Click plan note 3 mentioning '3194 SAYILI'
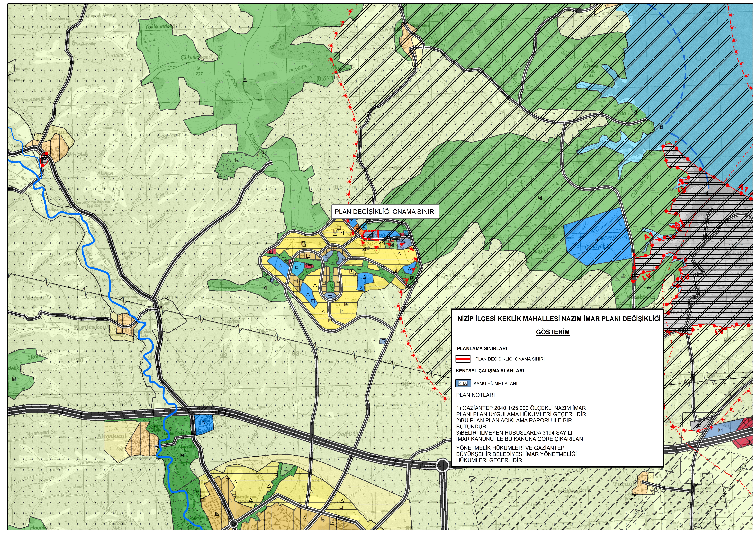This screenshot has width=756, height=535. pos(520,446)
